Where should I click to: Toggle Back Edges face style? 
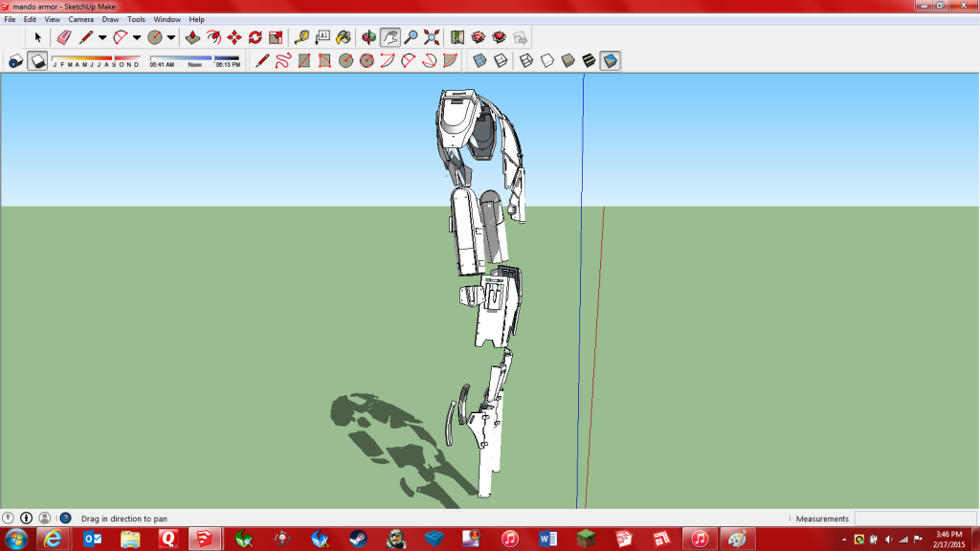pyautogui.click(x=501, y=60)
